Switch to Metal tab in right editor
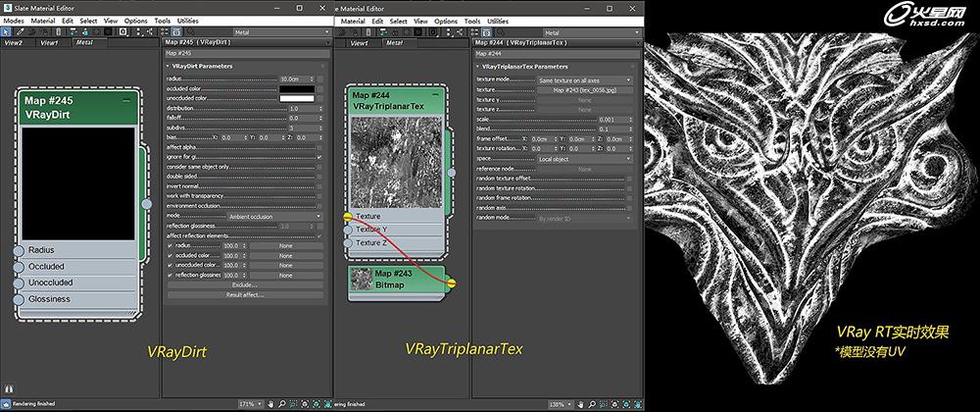This screenshot has width=980, height=412. tap(394, 42)
